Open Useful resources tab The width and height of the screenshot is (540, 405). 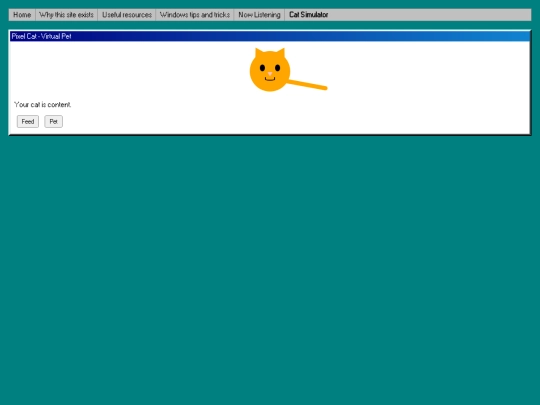pyautogui.click(x=127, y=15)
